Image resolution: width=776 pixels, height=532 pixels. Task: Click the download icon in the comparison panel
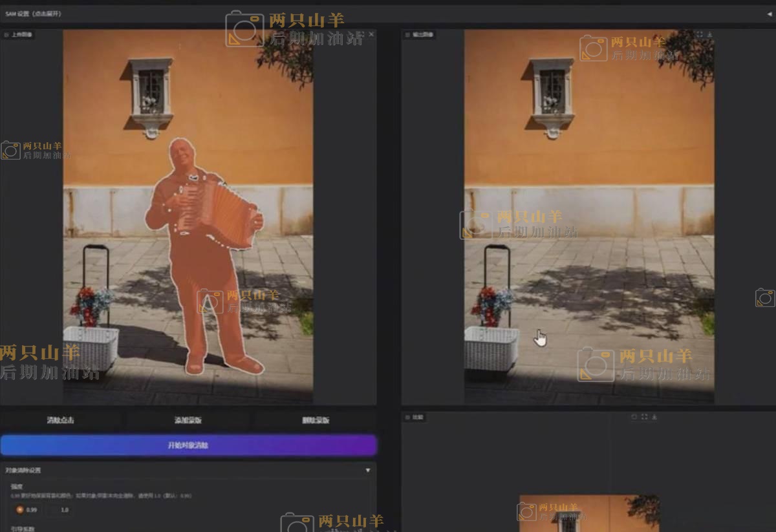654,417
